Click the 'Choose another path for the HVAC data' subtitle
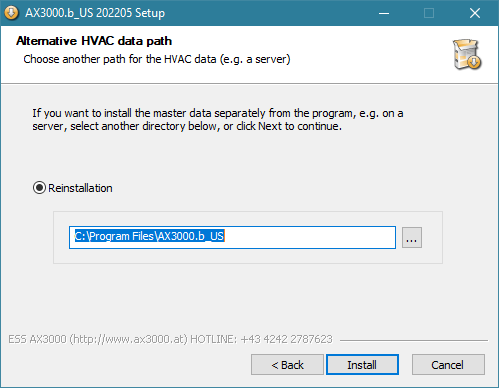This screenshot has height=388, width=499. coord(157,59)
